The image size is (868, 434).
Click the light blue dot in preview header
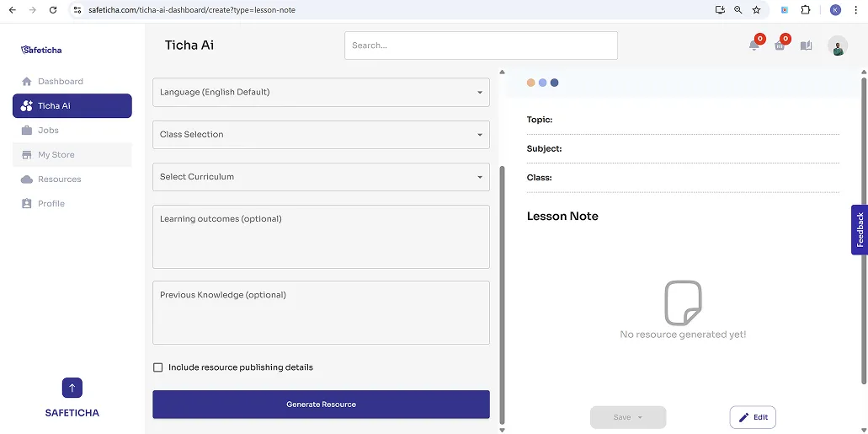tap(542, 83)
